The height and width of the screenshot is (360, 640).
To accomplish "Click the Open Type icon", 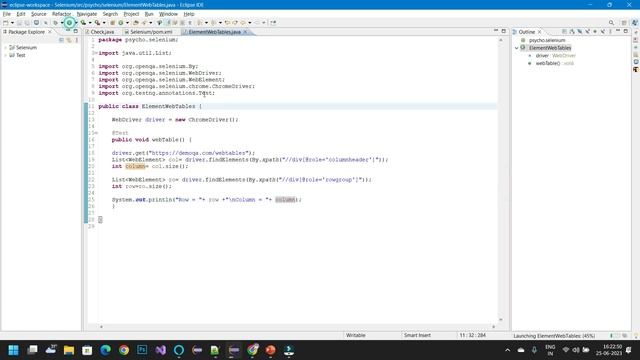I will [x=136, y=22].
